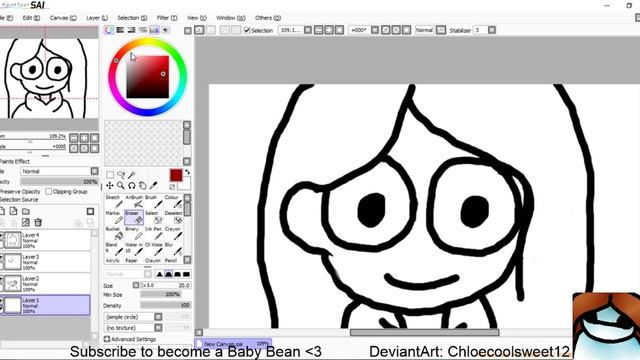Screen dimensions: 640x360
Task: Enable the Clipping Group checkbox
Action: click(x=49, y=191)
